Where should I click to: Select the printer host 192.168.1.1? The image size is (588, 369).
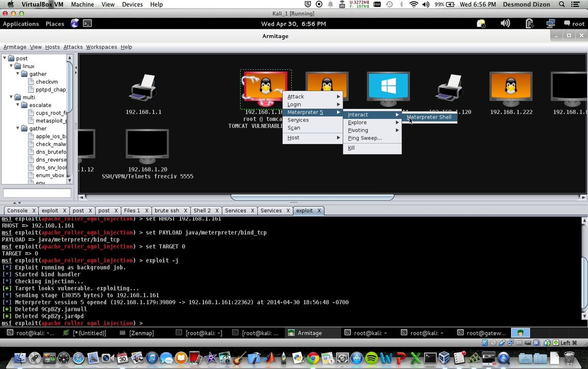[x=143, y=88]
